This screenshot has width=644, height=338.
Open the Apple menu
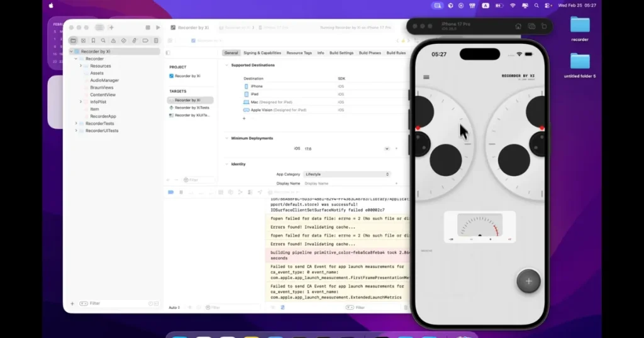pyautogui.click(x=51, y=6)
